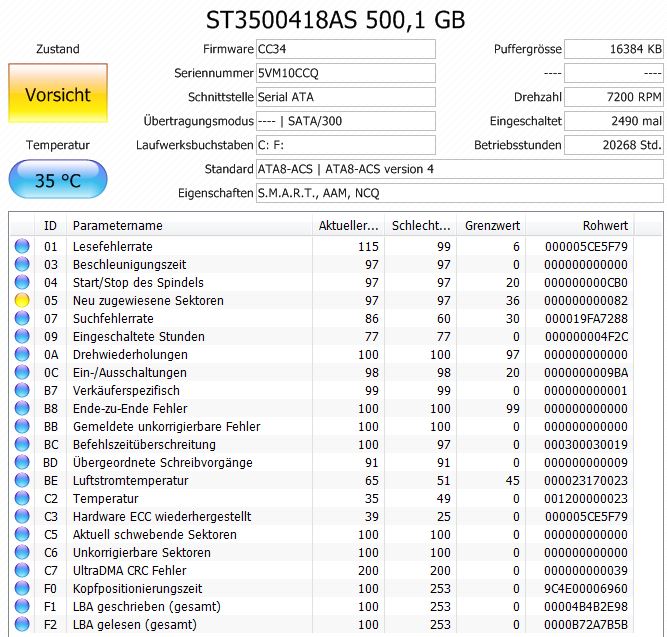The height and width of the screenshot is (637, 667).
Task: Select raw value 000019FA7288 of Suchfehlerrate
Action: pos(586,318)
